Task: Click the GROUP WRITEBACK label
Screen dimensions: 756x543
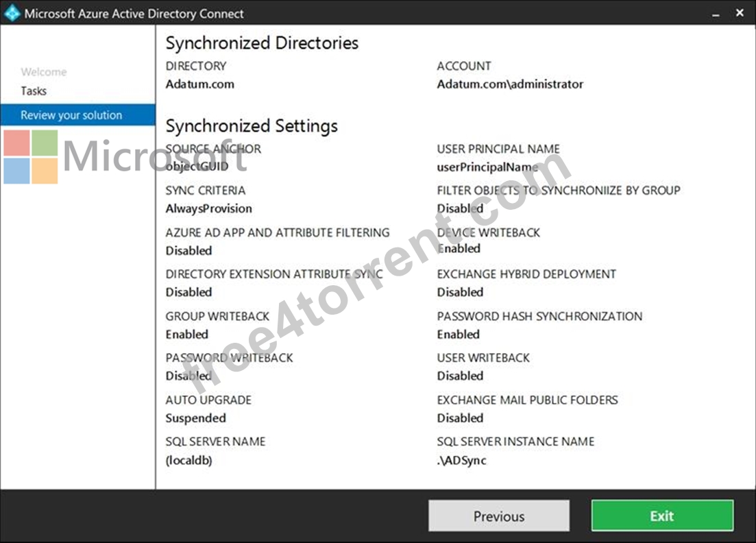Action: click(x=218, y=316)
